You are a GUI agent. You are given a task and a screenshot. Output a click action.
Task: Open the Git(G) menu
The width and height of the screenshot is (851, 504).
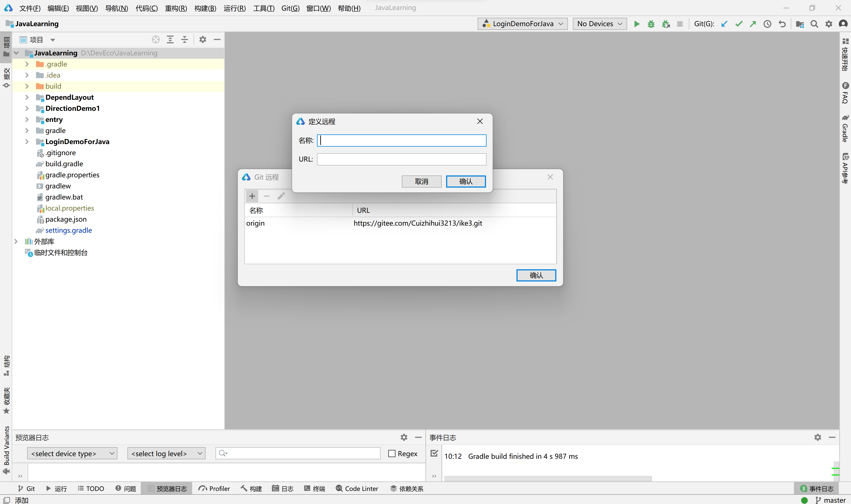[290, 8]
